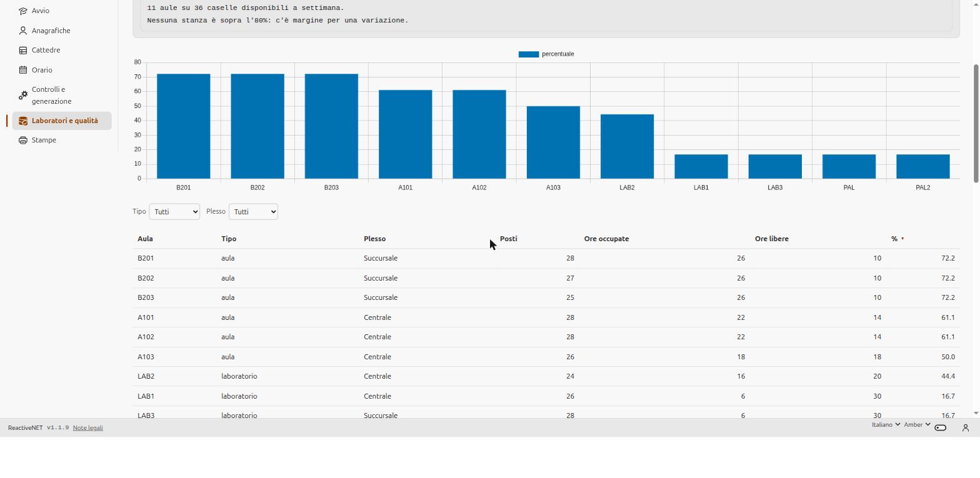
Task: Click the Stampe printer icon
Action: click(x=23, y=140)
